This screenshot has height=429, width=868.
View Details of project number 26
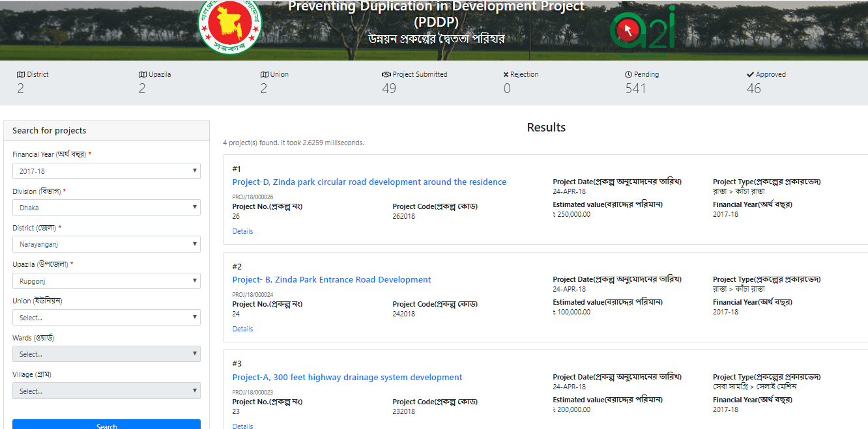click(242, 231)
